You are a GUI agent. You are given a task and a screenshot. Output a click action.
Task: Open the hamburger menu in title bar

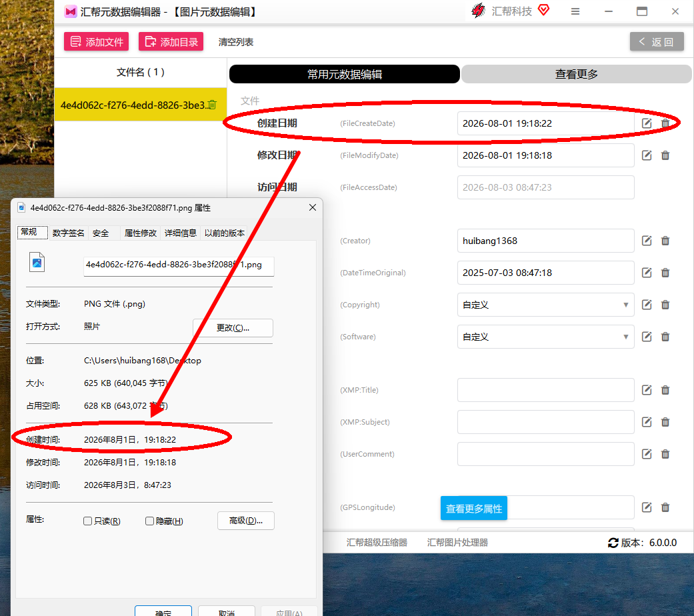575,11
